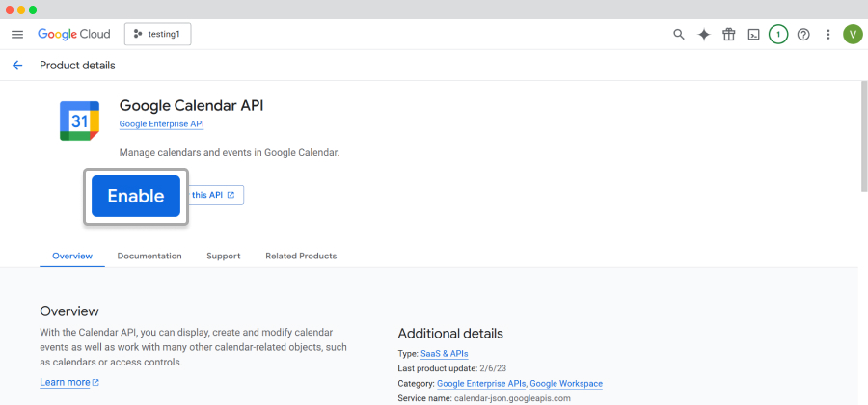Click the page vertical scrollbar
Image resolution: width=868 pixels, height=405 pixels.
[x=864, y=136]
